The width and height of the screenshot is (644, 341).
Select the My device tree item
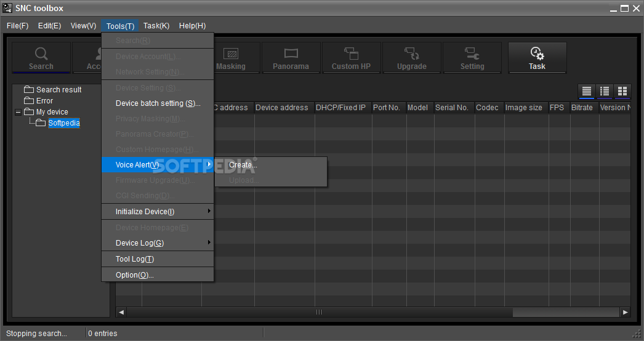[x=52, y=112]
